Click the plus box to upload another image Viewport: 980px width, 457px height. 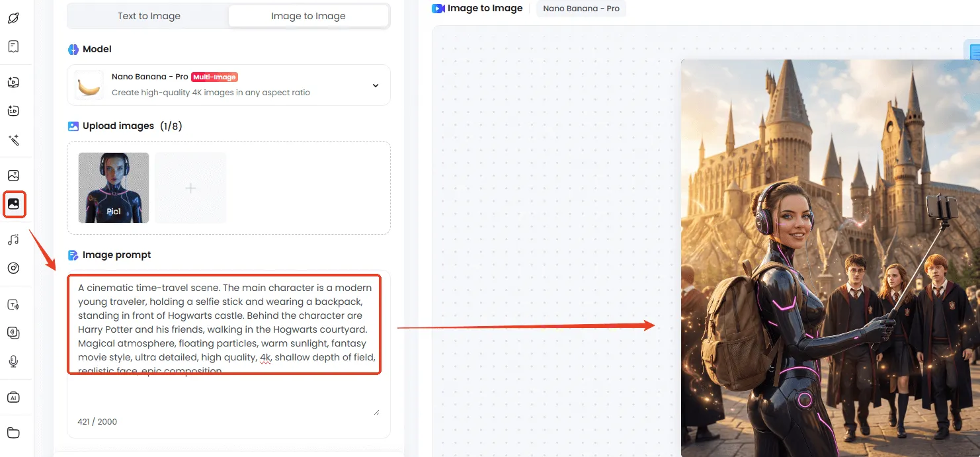click(190, 188)
